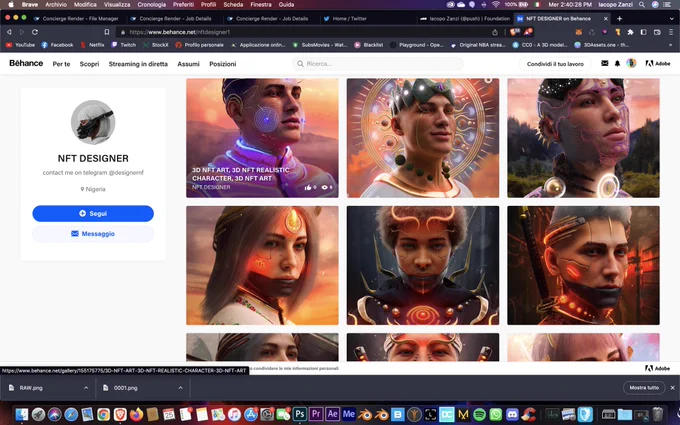Expand RAW.png download options chevron
This screenshot has height=425, width=680.
(86, 388)
